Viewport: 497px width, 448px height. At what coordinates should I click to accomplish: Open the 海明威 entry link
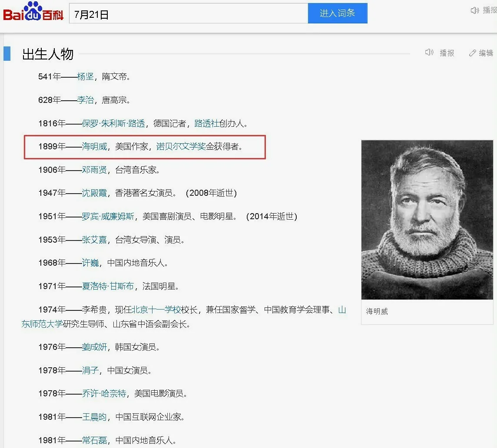[x=94, y=147]
